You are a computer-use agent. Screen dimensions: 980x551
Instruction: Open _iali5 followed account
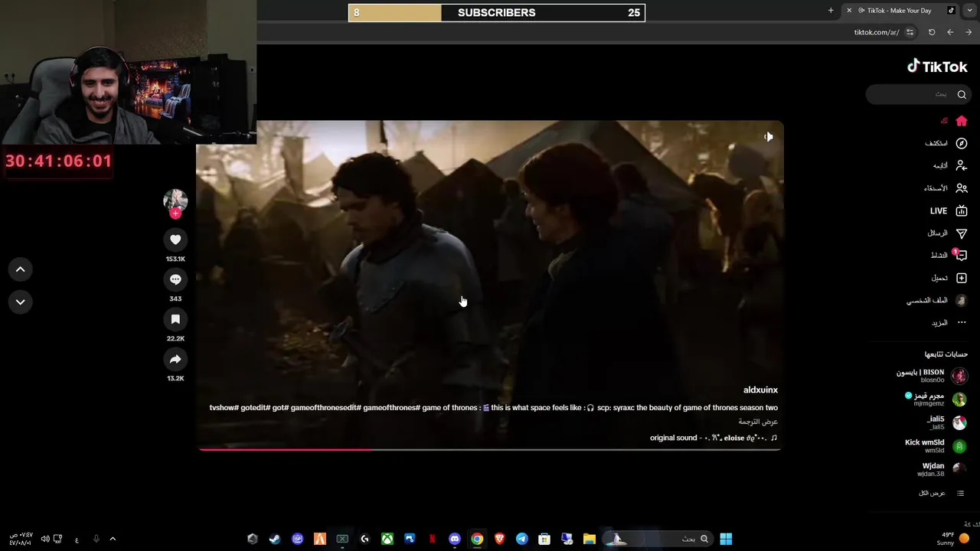[946, 422]
